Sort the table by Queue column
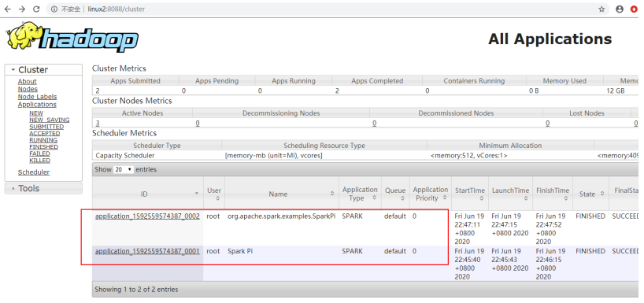This screenshot has height=303, width=644. [x=395, y=194]
